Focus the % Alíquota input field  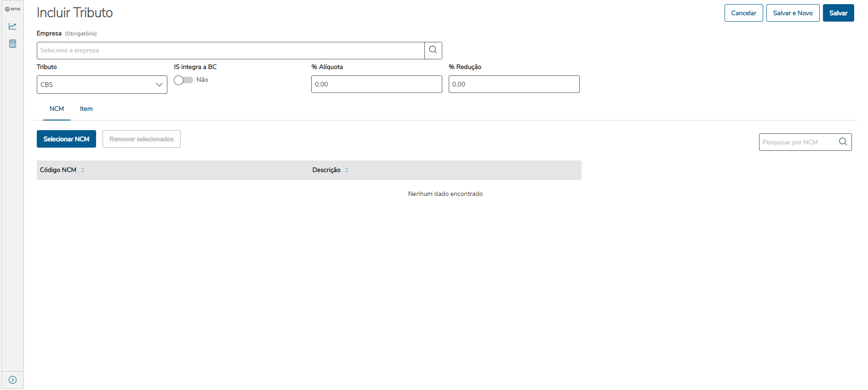click(x=377, y=84)
